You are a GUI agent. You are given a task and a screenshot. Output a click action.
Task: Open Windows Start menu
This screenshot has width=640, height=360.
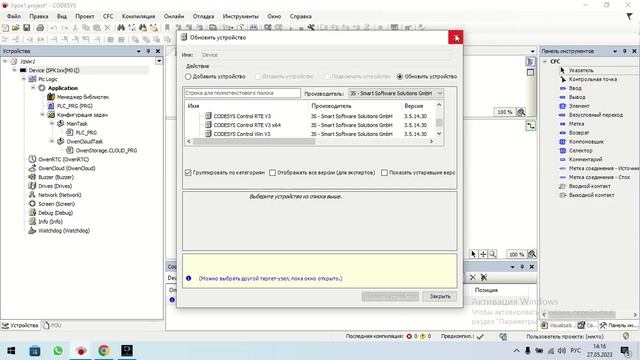click(x=11, y=351)
